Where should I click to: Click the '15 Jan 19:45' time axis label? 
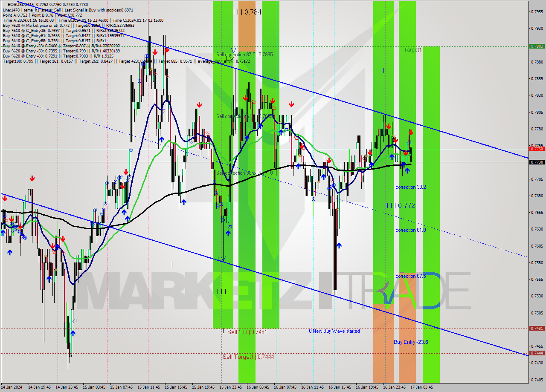pyautogui.click(x=203, y=387)
